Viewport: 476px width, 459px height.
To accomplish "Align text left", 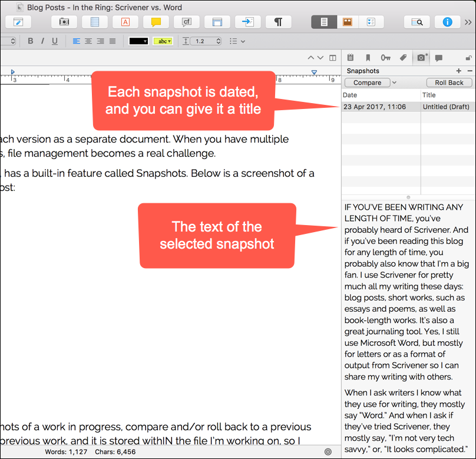I will tap(77, 41).
